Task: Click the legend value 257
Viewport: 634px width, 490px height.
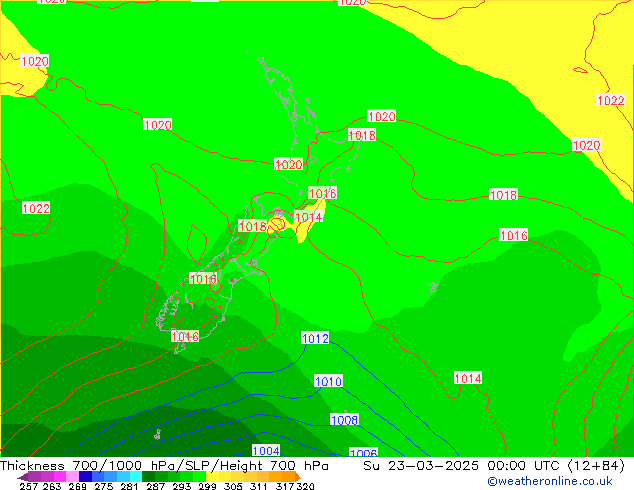Action: 29,486
